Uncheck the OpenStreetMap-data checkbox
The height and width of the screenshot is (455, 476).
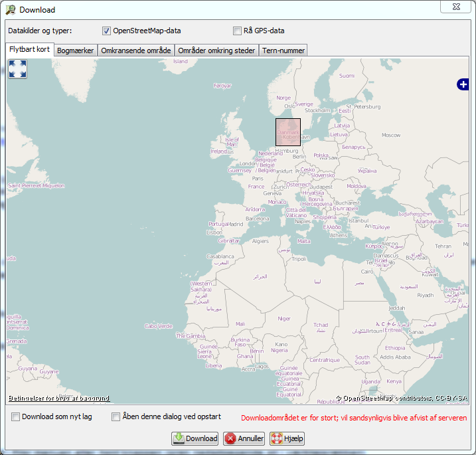tap(106, 31)
